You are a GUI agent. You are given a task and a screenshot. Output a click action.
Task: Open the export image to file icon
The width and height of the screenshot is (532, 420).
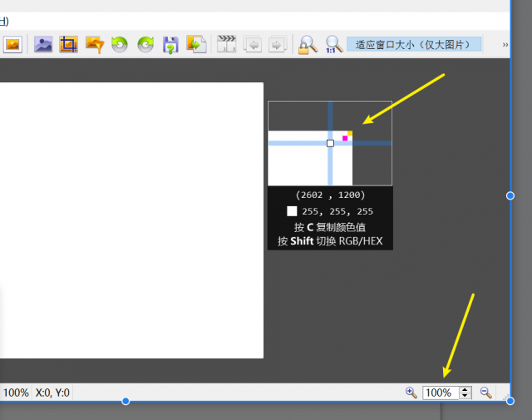tap(196, 44)
